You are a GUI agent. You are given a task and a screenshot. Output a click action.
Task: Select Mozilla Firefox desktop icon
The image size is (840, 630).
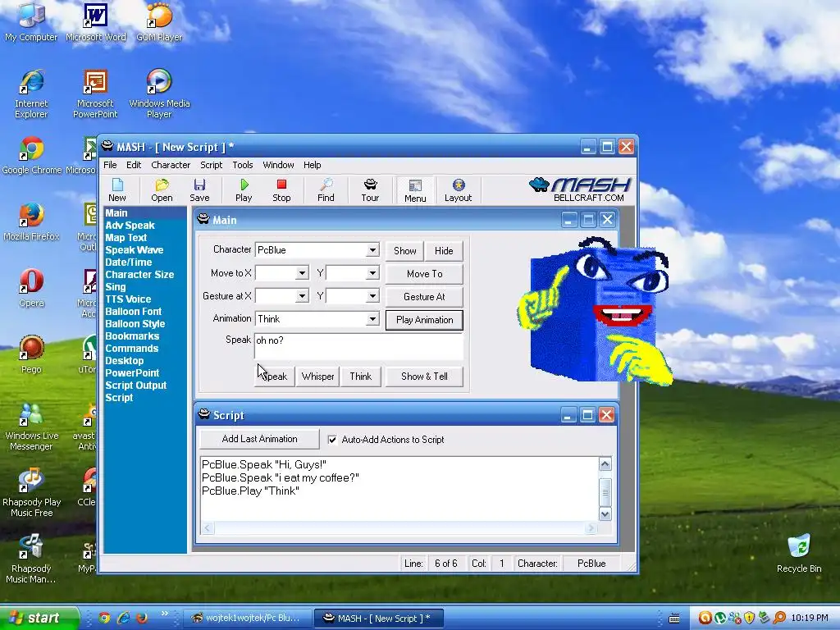coord(31,222)
